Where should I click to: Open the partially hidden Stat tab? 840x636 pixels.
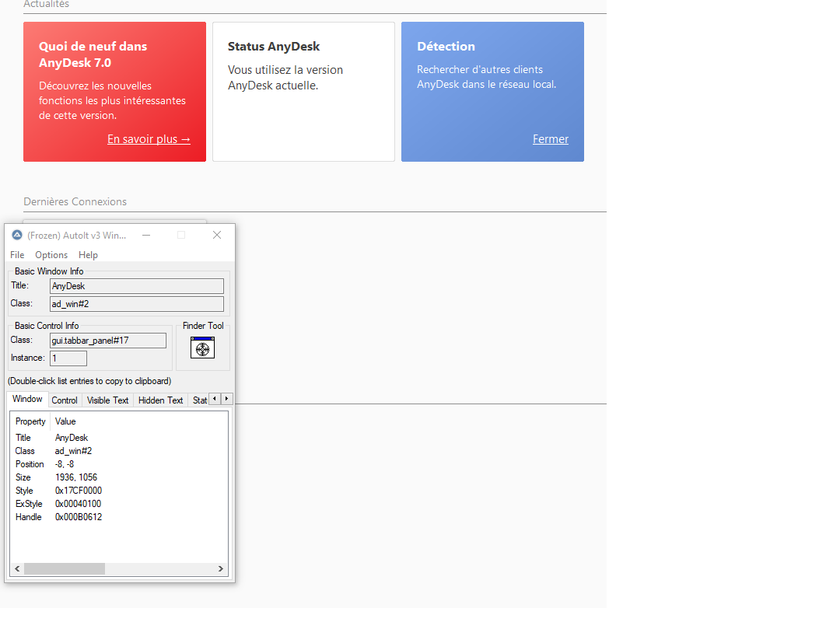pyautogui.click(x=199, y=400)
